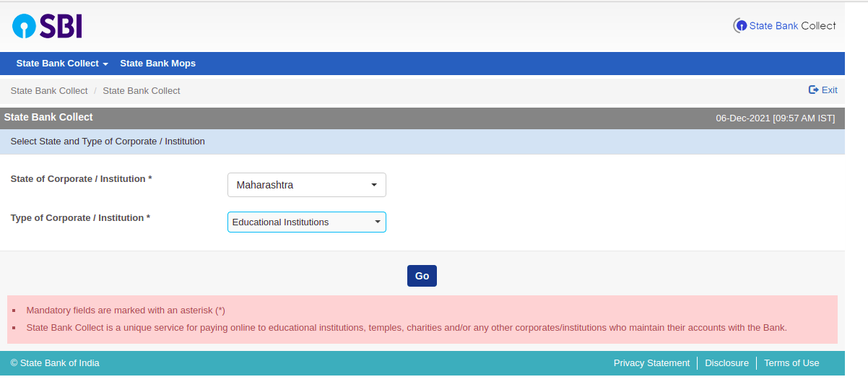Click the SBI logo
This screenshot has height=382, width=868.
coord(47,27)
